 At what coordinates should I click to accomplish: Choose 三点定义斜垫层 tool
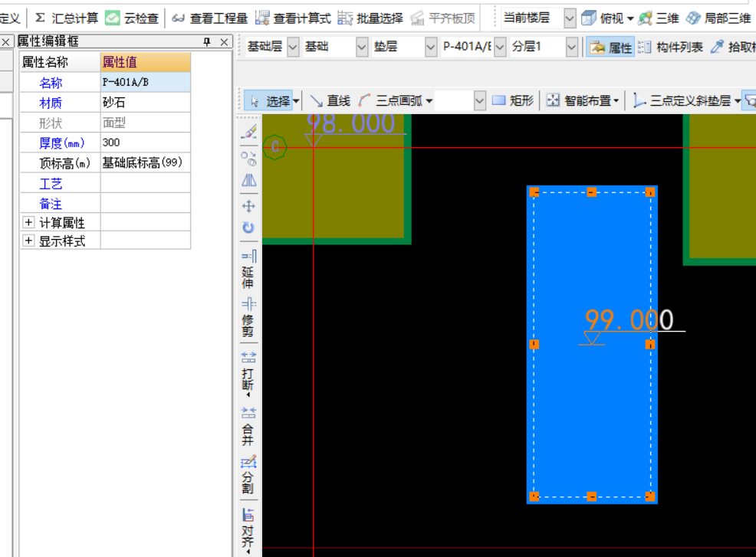682,100
